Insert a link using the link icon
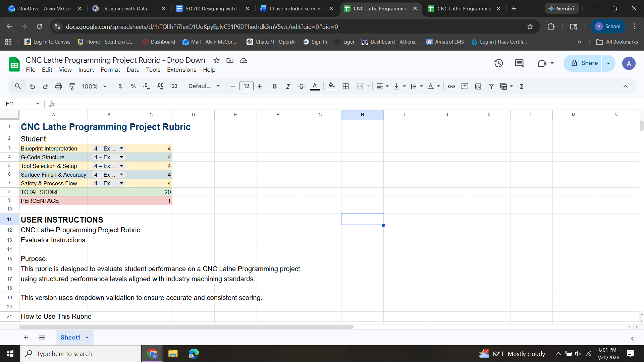644x362 pixels. pos(451,86)
